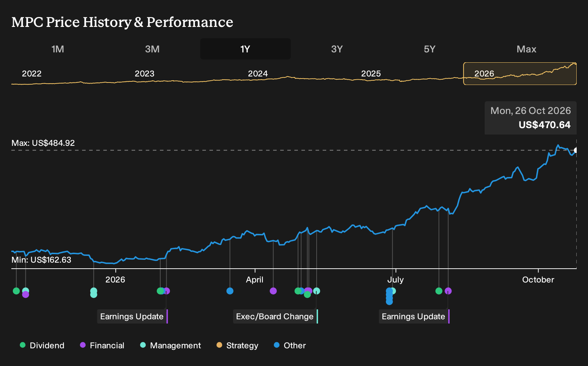Click white current-price dot at chart line end
The width and height of the screenshot is (588, 366).
tap(576, 150)
